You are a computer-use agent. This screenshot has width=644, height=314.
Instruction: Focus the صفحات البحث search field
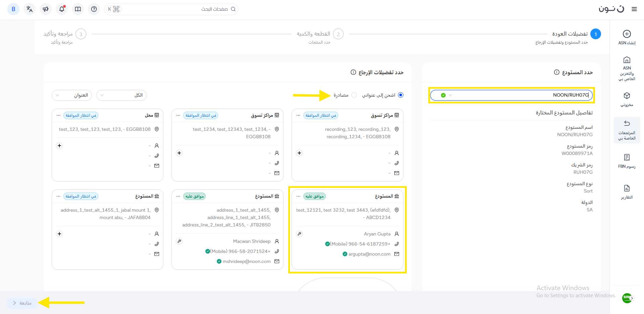point(171,9)
